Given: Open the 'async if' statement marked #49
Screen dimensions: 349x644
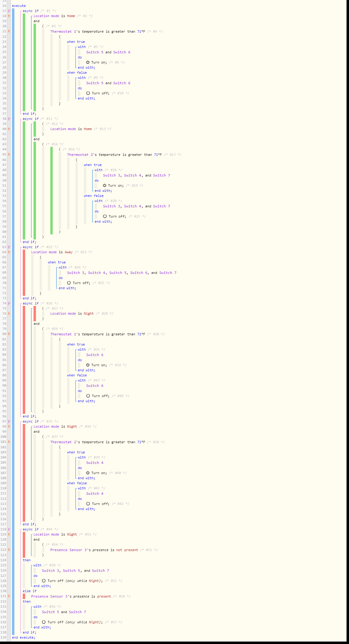Looking at the screenshot, I should coord(31,529).
